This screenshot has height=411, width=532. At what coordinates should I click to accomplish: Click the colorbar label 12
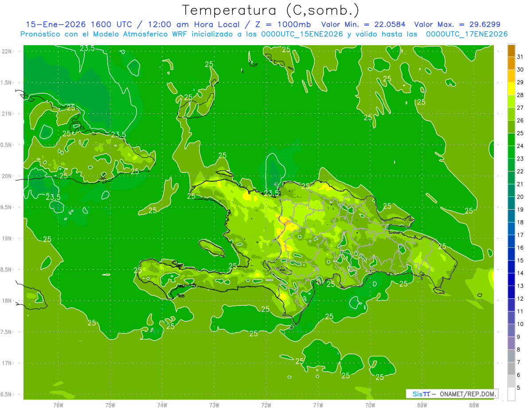click(520, 298)
